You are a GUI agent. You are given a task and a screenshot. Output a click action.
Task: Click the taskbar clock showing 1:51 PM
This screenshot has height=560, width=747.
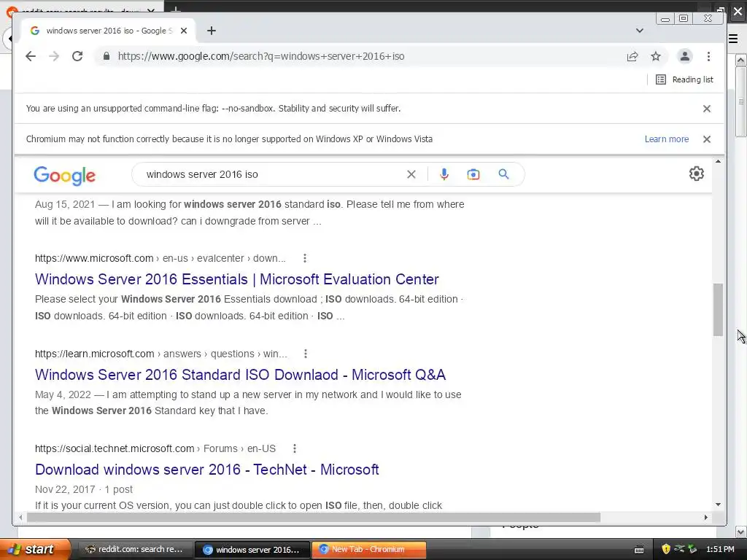coord(720,549)
